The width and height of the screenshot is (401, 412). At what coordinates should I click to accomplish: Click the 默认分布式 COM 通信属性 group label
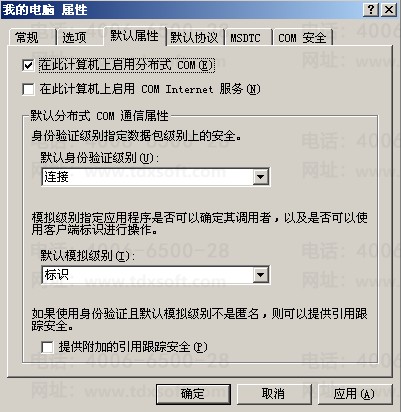[99, 116]
